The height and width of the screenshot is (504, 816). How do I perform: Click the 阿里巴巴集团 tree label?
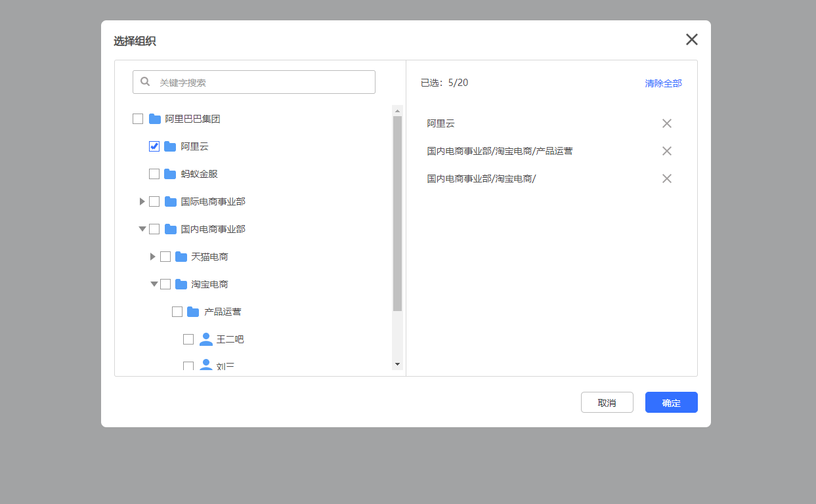(x=192, y=119)
